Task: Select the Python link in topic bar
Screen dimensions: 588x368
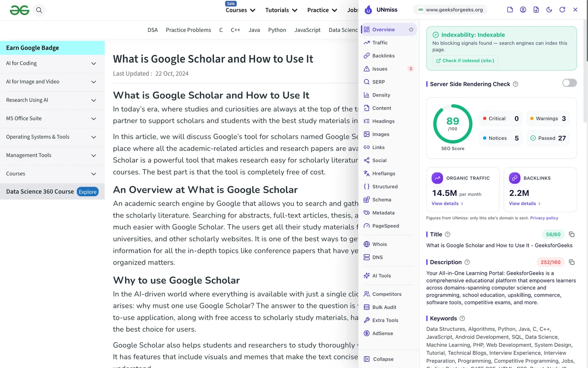Action: coord(277,30)
